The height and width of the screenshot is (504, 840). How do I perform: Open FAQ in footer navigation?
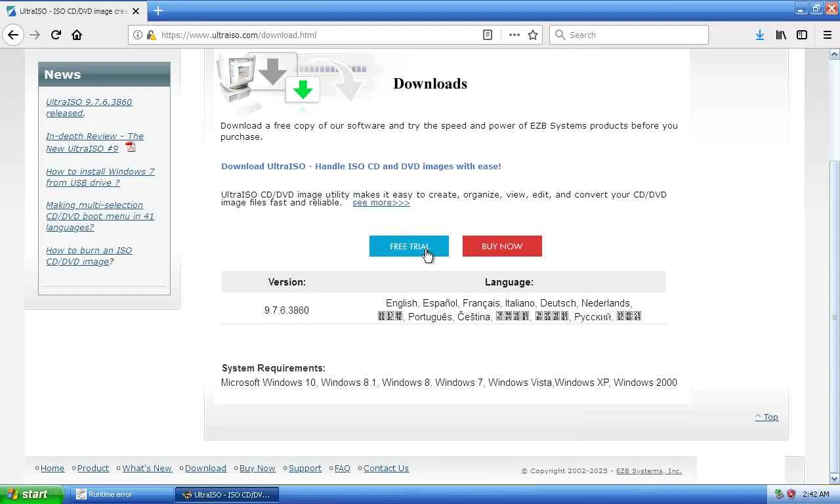[343, 468]
